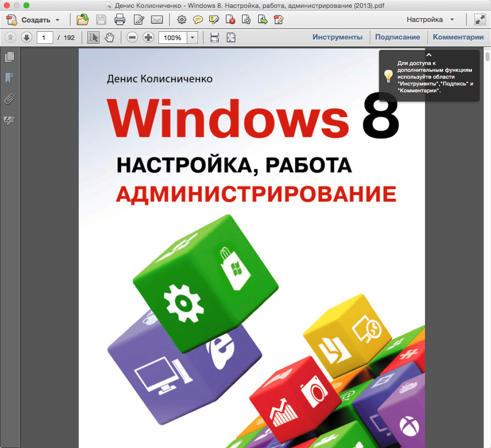
Task: Switch to read mode full screen icon
Action: pyautogui.click(x=480, y=20)
